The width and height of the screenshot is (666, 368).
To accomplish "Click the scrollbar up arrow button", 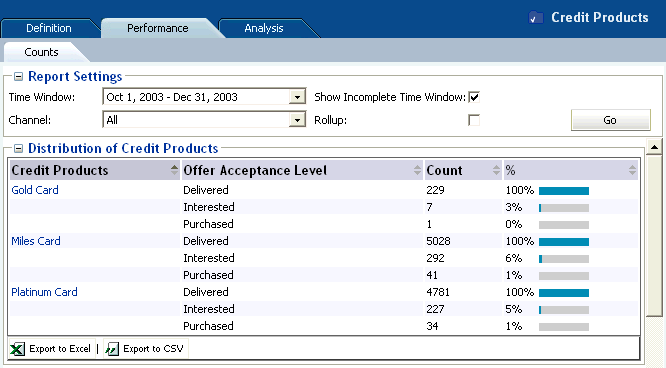I will coord(655,147).
